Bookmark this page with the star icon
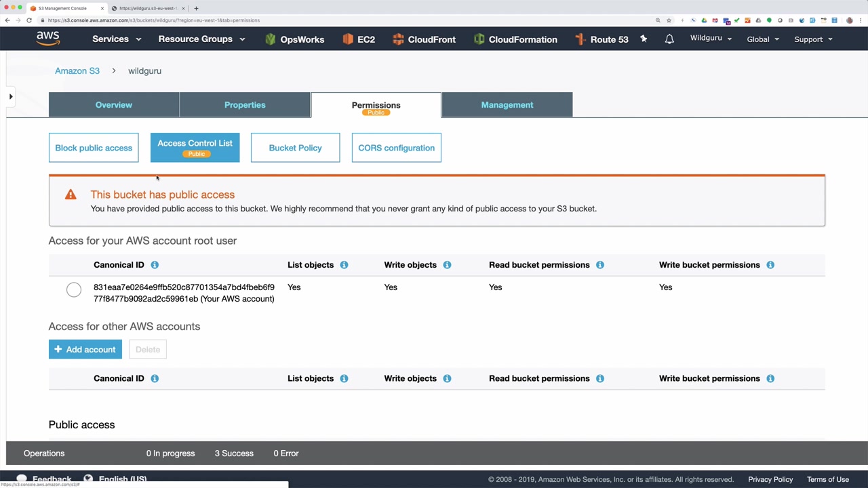The height and width of the screenshot is (488, 868). point(669,20)
